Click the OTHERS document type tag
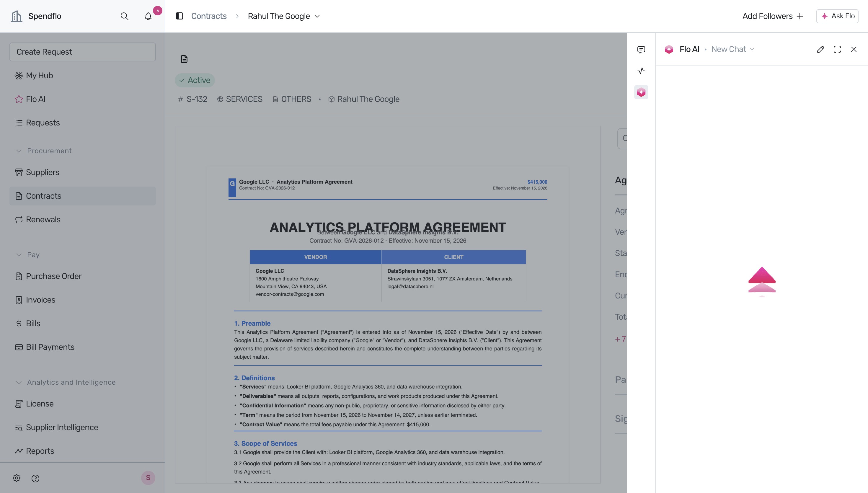The image size is (868, 493). click(292, 99)
